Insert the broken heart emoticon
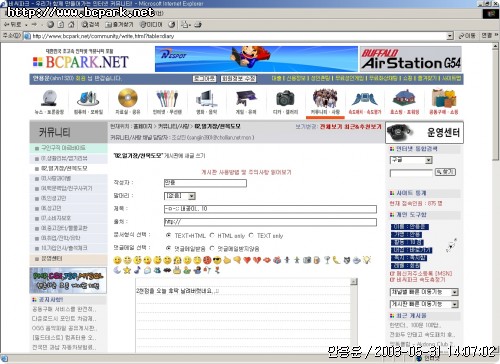 (257, 260)
